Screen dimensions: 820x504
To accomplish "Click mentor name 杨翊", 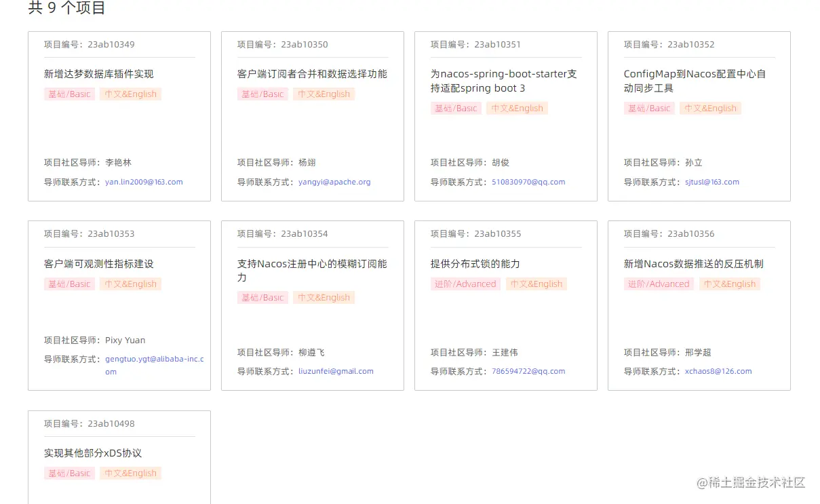I will [x=307, y=163].
